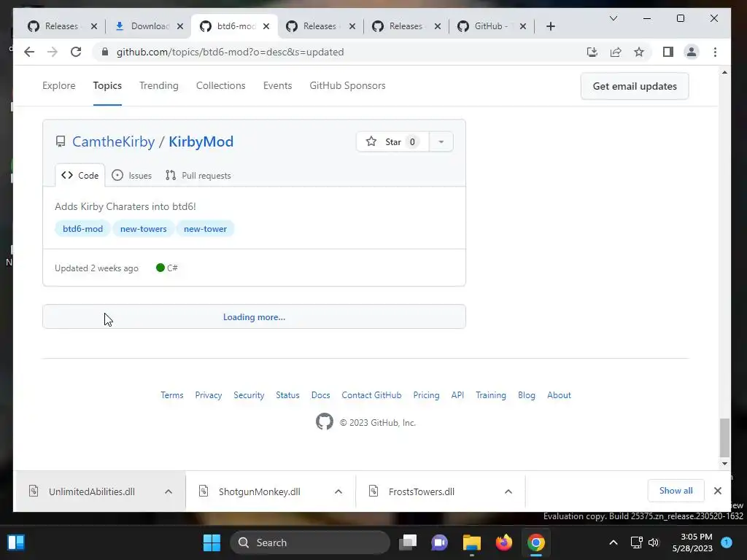
Task: Open the CamtheKirby user link
Action: pyautogui.click(x=113, y=141)
